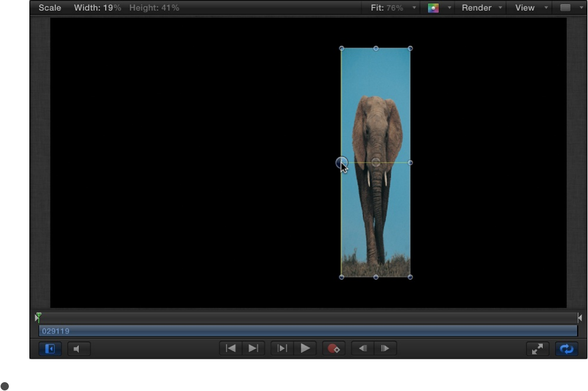The height and width of the screenshot is (391, 588).
Task: Go to end of project
Action: click(x=253, y=348)
